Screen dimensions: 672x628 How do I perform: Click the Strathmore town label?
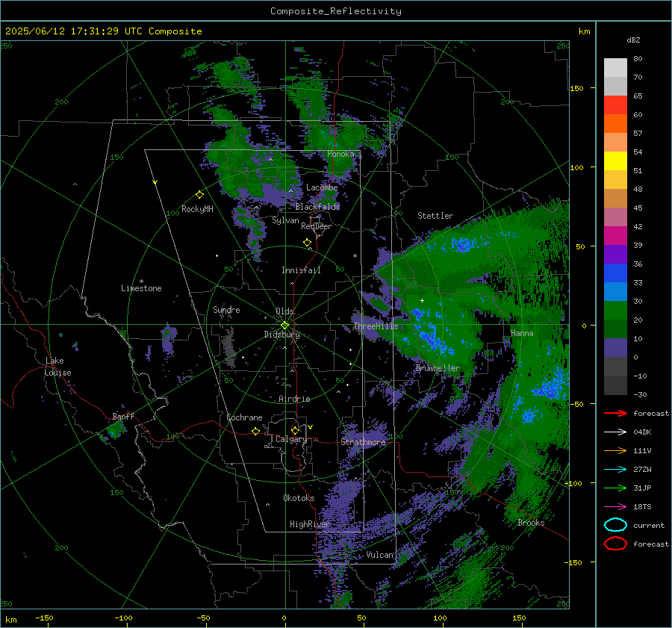(363, 442)
